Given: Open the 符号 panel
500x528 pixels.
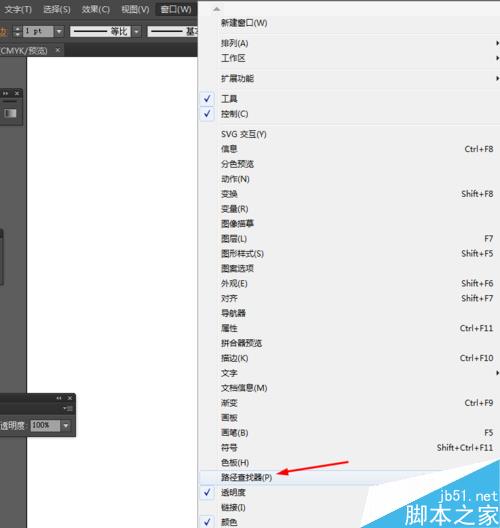Looking at the screenshot, I should [350, 448].
